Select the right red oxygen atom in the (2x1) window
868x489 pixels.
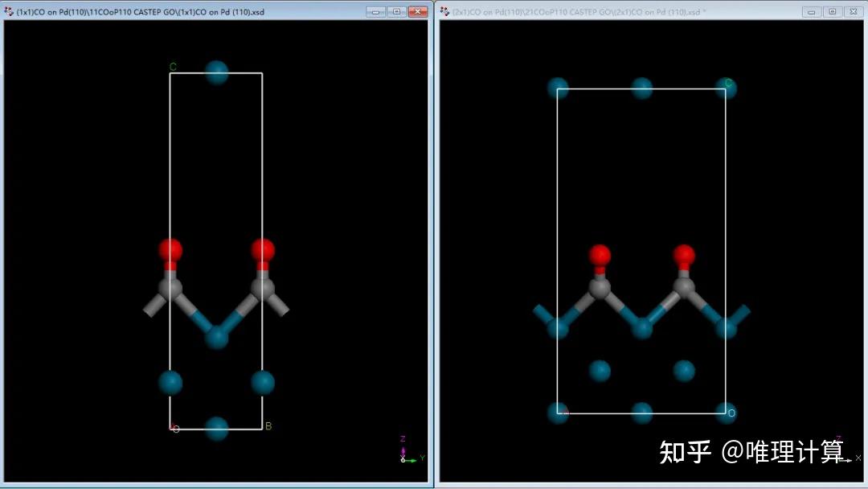[684, 255]
